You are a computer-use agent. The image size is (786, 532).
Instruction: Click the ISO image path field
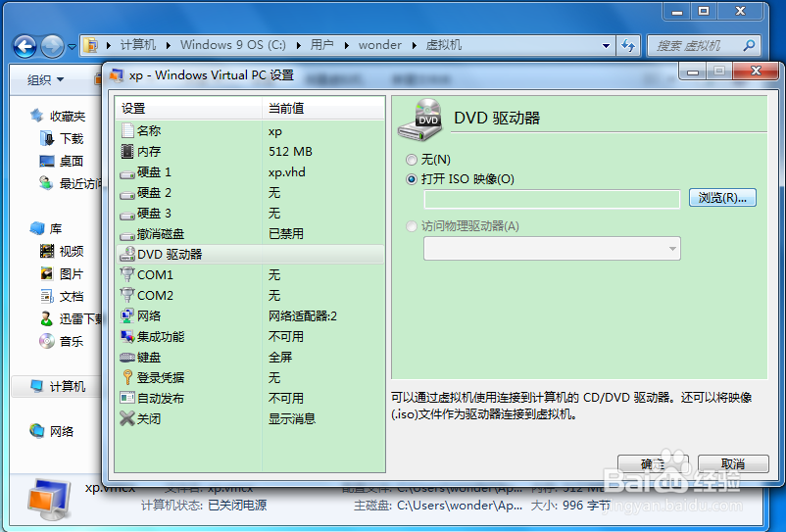[x=552, y=199]
